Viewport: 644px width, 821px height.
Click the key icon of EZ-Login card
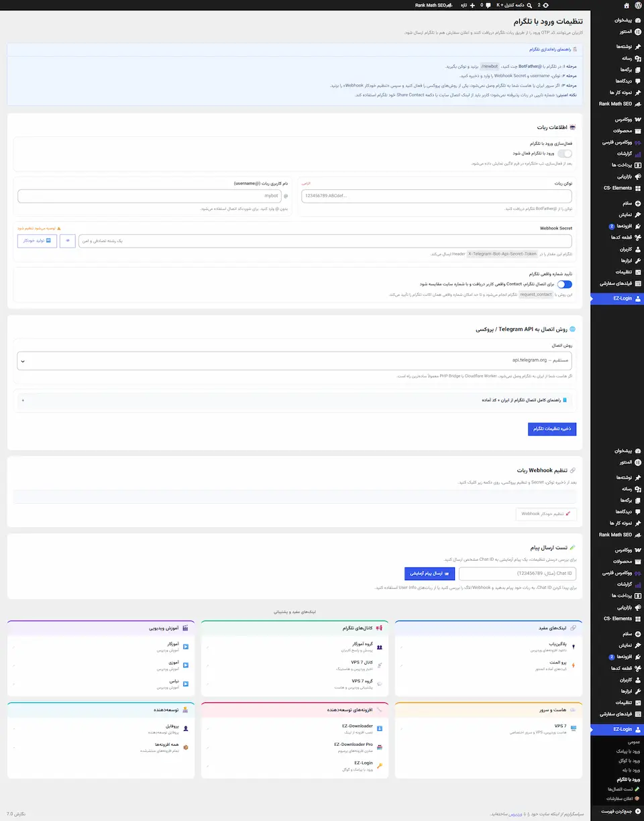[379, 766]
